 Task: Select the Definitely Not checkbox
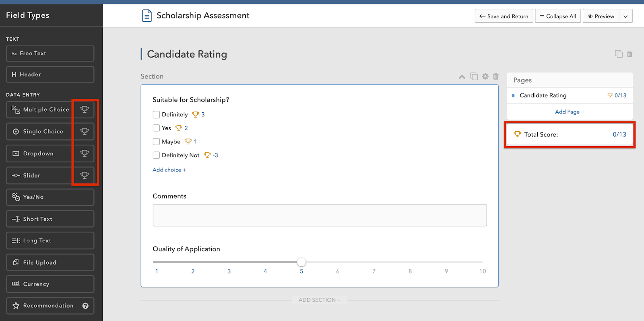157,155
